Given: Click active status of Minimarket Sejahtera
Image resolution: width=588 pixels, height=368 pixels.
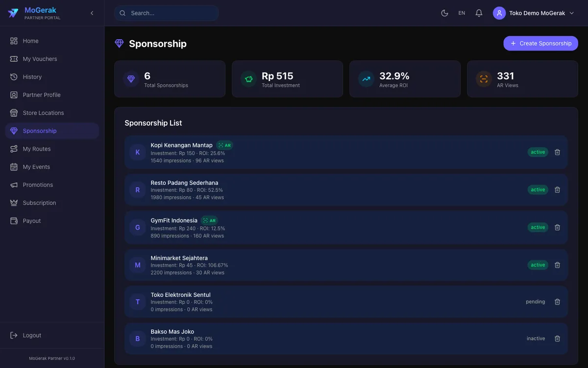Looking at the screenshot, I should 538,265.
